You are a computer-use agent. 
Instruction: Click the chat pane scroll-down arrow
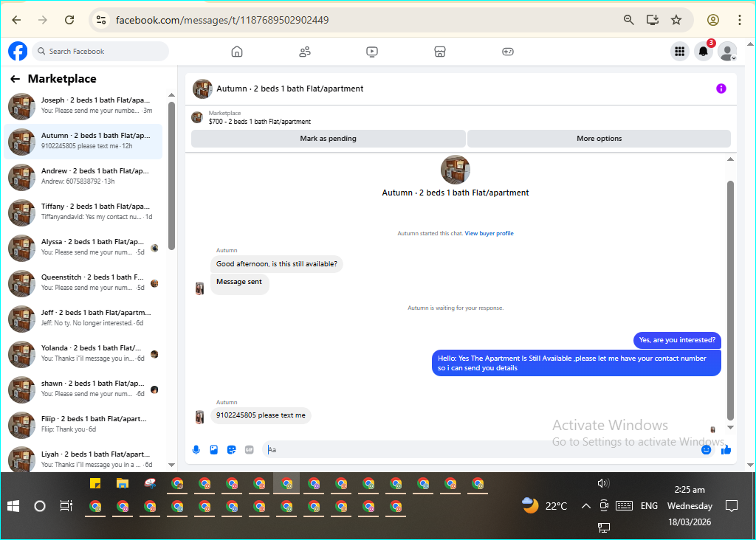pos(730,428)
